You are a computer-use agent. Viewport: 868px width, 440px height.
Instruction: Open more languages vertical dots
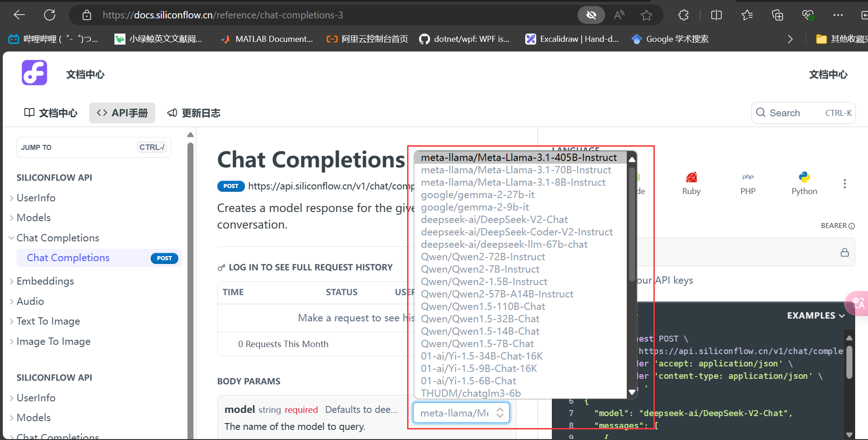click(845, 184)
